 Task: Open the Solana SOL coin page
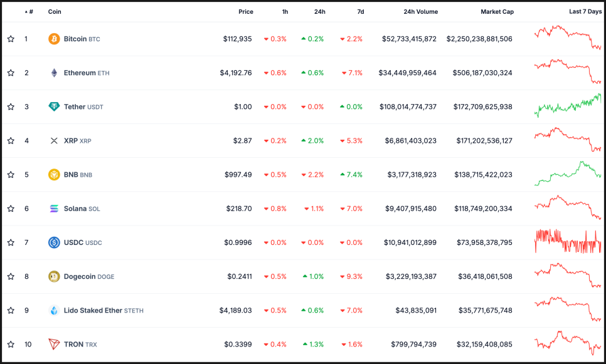coord(82,209)
